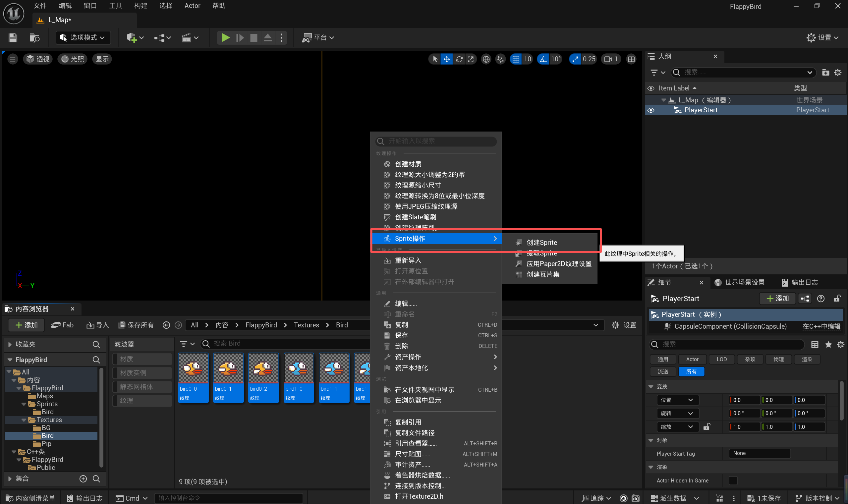Choose 创建Sprite from the submenu
Viewport: 848px width, 504px height.
tap(541, 243)
